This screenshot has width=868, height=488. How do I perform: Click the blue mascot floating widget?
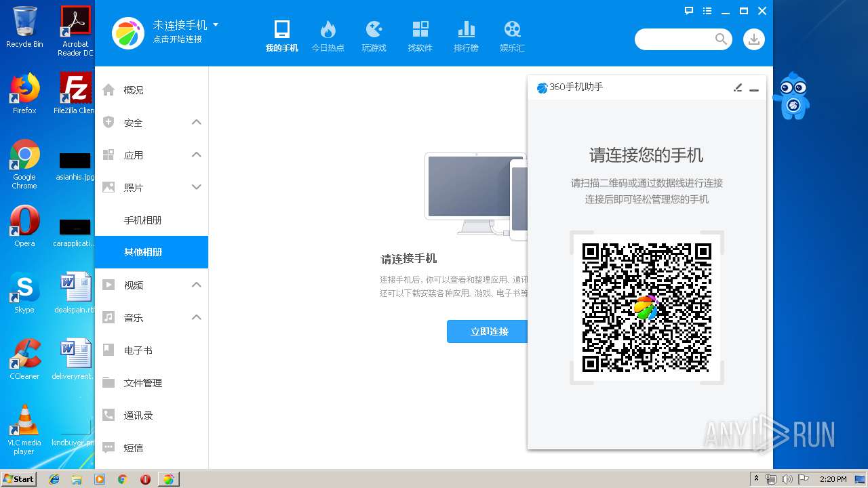791,96
